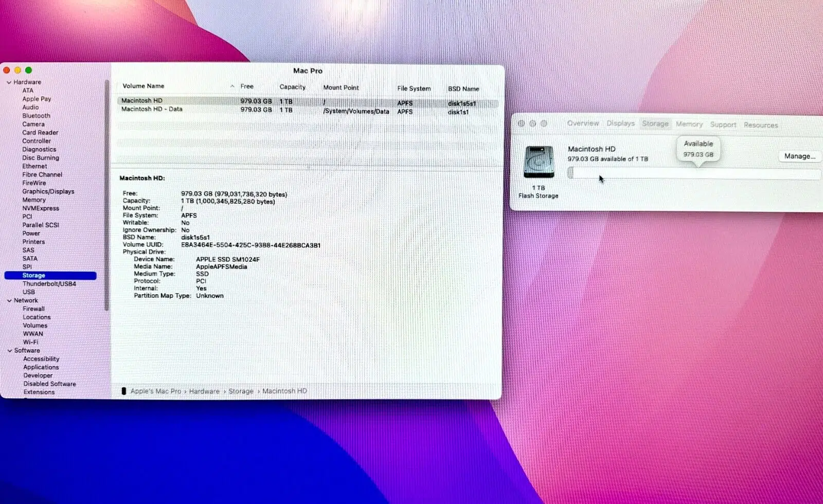Select WWAN under Network
This screenshot has width=823, height=504.
point(33,334)
